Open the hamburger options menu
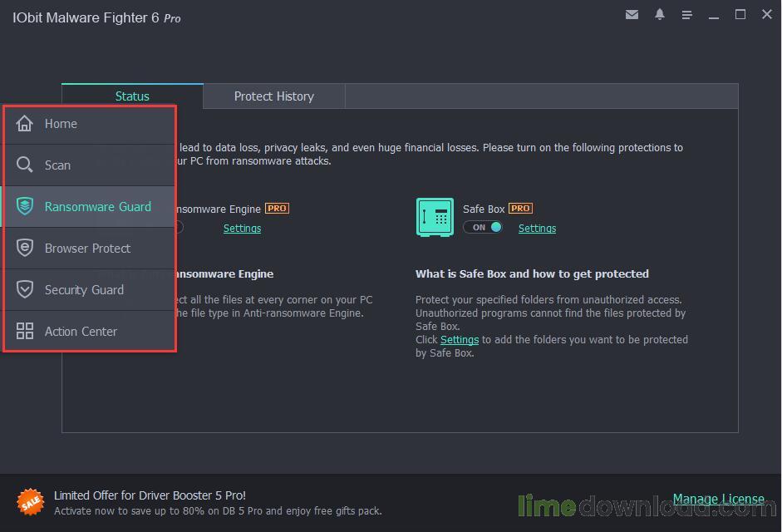The width and height of the screenshot is (782, 532). point(686,15)
